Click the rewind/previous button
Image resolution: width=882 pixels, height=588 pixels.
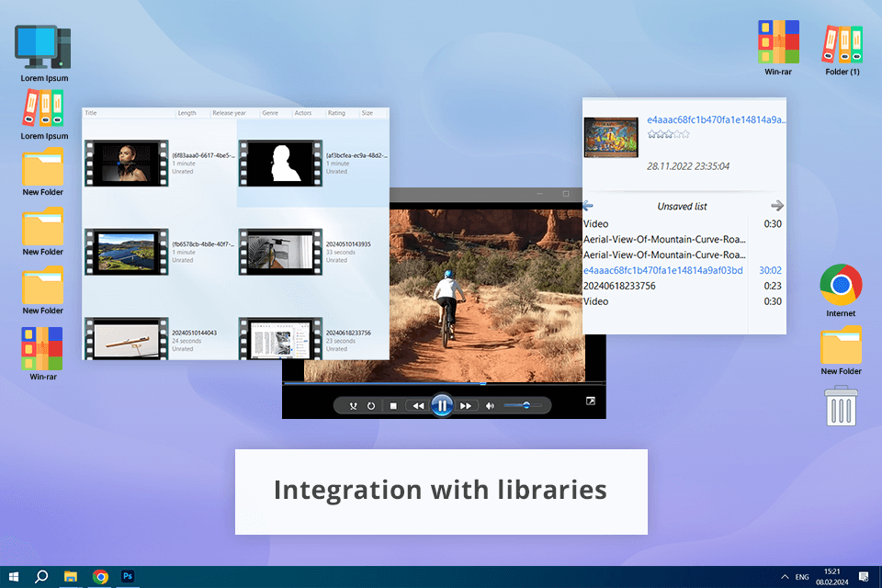click(x=418, y=406)
